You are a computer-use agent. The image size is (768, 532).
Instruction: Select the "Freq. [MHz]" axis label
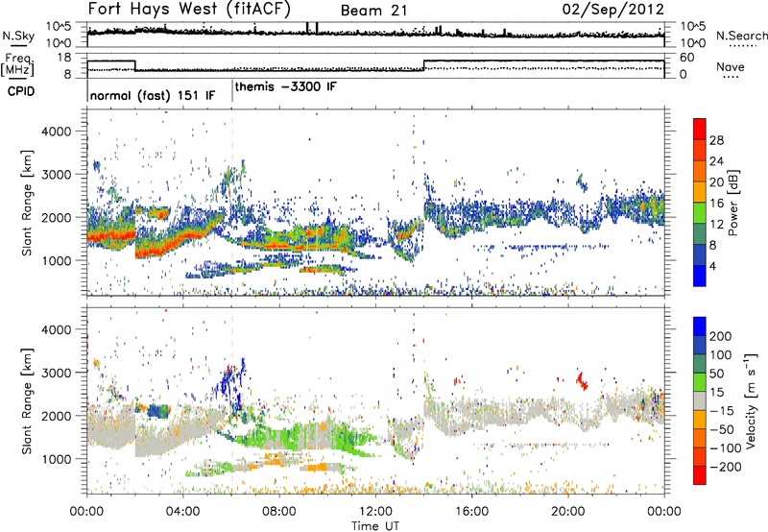(18, 64)
